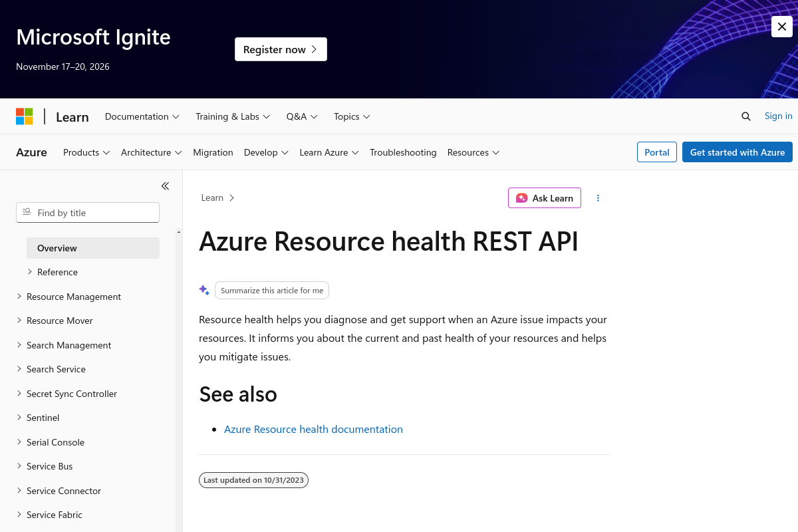Click the Ask Learn button

(x=545, y=198)
